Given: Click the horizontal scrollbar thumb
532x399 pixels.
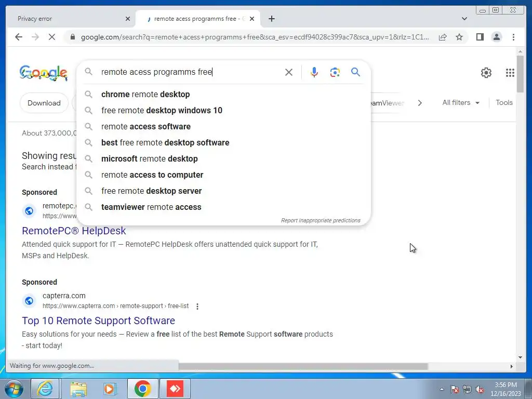Looking at the screenshot, I should pos(303,366).
